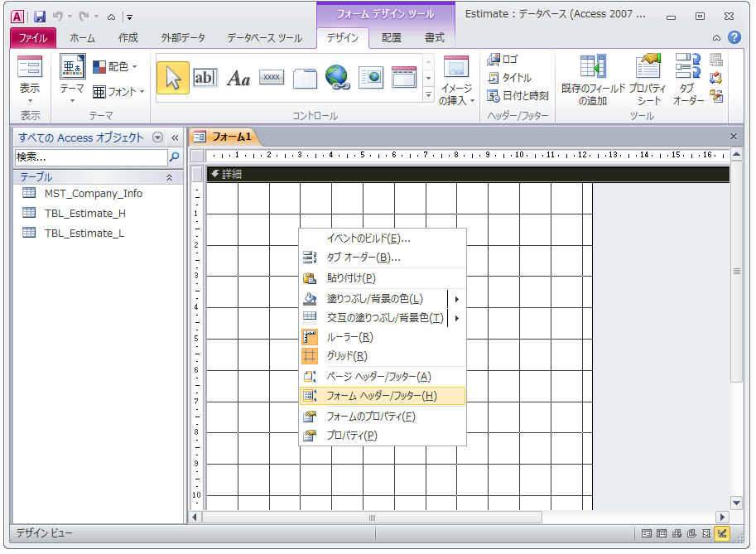Expand 塗りつぶし/背景の色(L) submenu arrow

(x=456, y=299)
